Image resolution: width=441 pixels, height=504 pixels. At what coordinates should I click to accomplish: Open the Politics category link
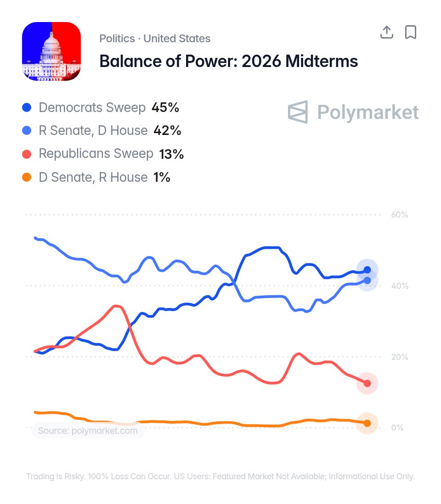(117, 39)
